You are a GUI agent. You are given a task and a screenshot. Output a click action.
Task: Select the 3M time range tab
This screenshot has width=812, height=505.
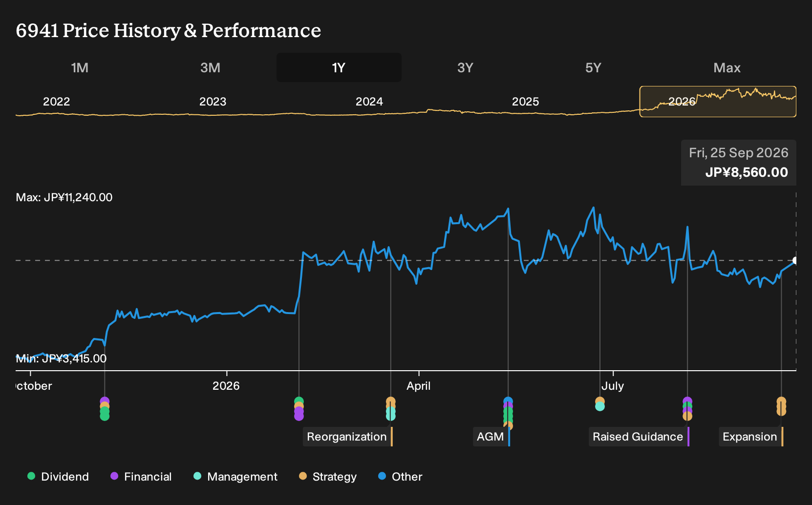(210, 67)
